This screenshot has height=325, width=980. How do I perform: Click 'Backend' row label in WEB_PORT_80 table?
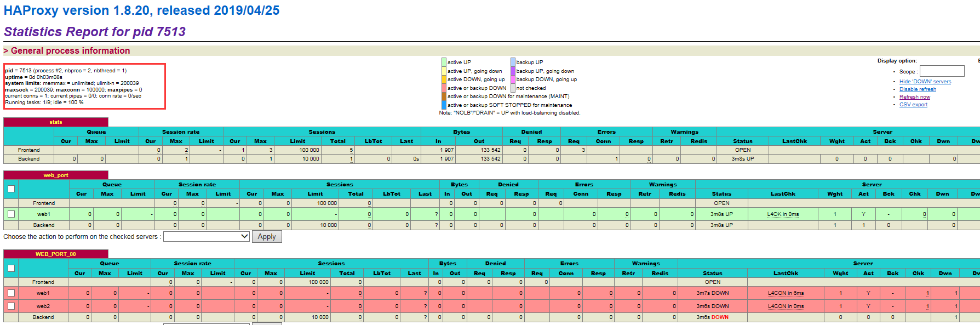pyautogui.click(x=43, y=317)
